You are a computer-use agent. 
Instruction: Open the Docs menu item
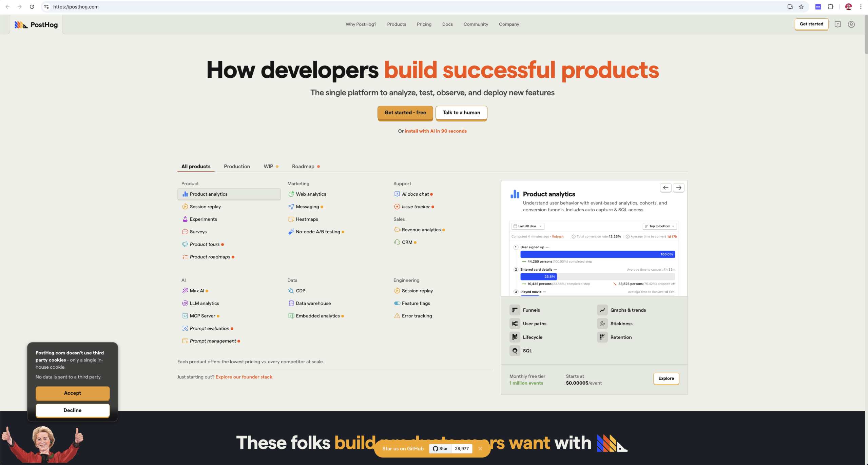(447, 24)
